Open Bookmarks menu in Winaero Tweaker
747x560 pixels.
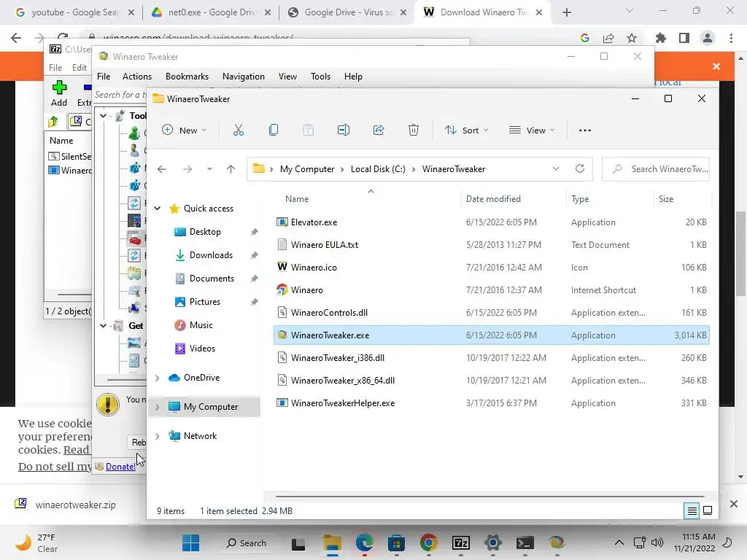tap(187, 77)
